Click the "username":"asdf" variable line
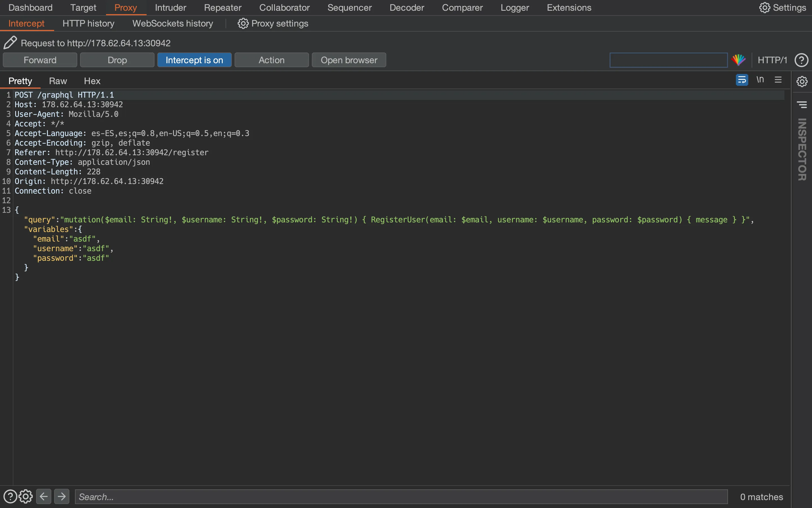Viewport: 812px width, 508px height. point(73,249)
